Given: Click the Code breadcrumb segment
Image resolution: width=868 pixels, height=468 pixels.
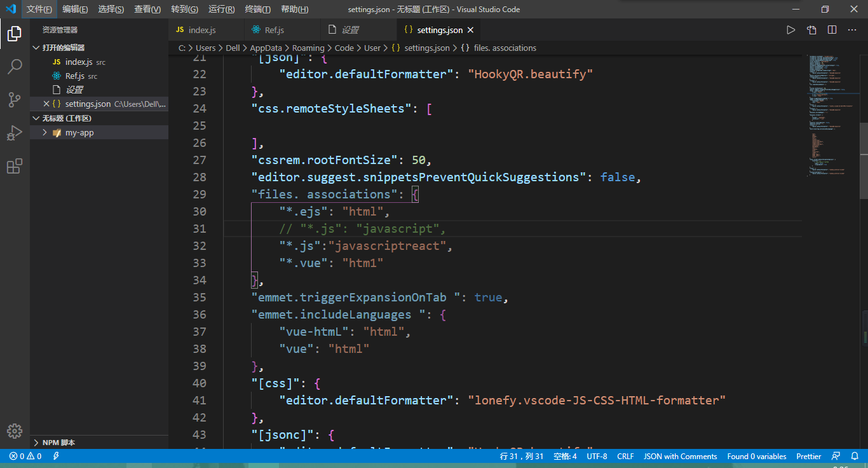Looking at the screenshot, I should [344, 48].
